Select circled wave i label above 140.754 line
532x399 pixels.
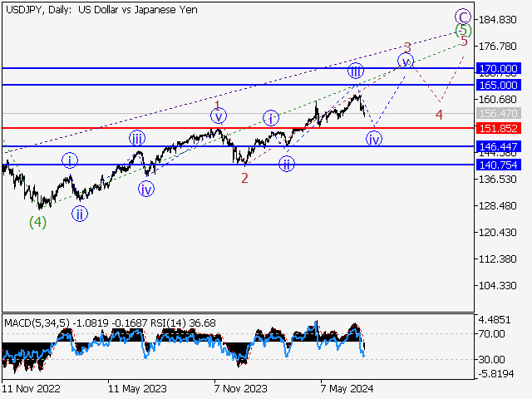pyautogui.click(x=70, y=160)
